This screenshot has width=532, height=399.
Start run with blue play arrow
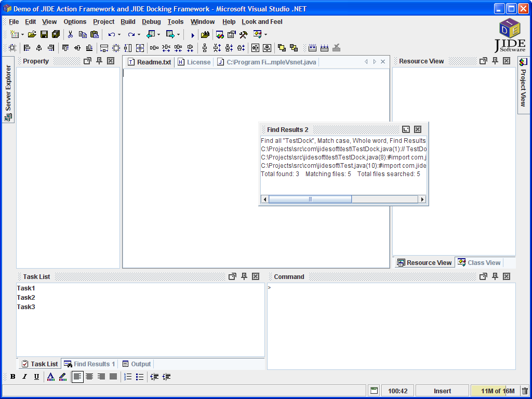193,35
